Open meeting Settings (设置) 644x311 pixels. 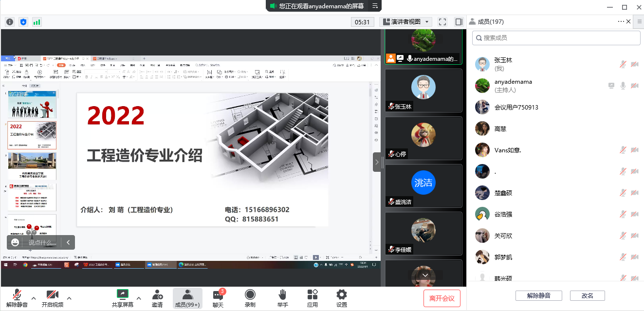pos(342,298)
